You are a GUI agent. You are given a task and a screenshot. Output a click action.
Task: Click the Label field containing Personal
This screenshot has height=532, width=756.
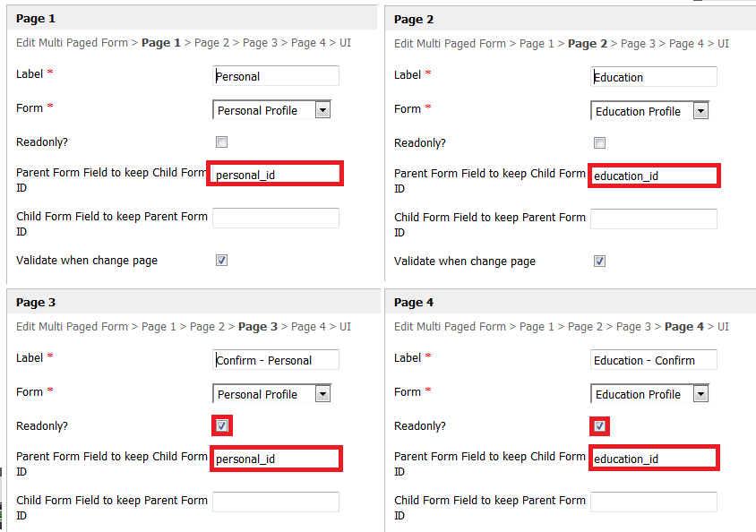pyautogui.click(x=276, y=76)
